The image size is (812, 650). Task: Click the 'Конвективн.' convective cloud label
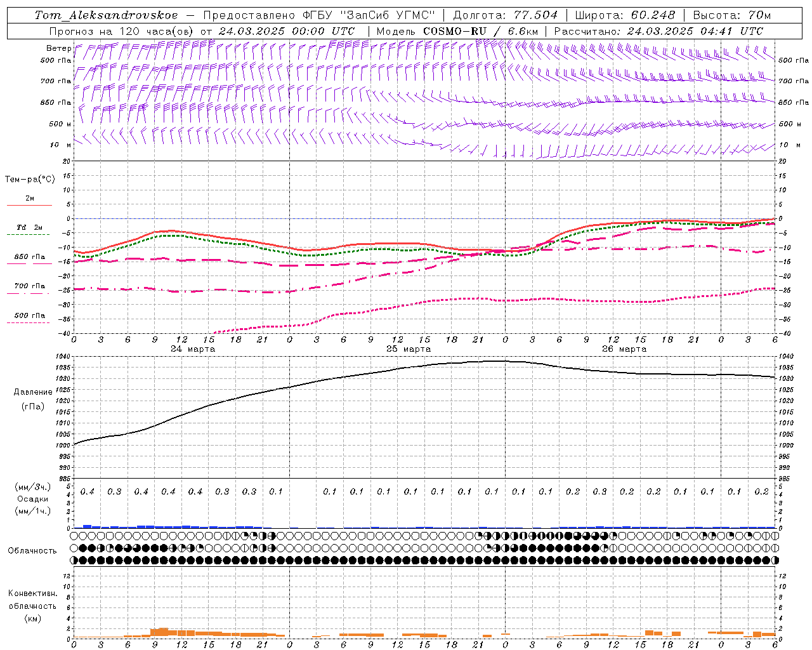33,594
